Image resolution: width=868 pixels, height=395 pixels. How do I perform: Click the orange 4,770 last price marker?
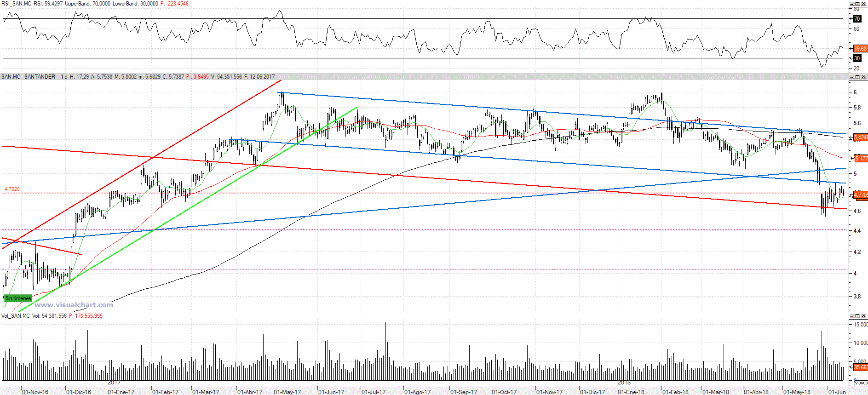click(x=860, y=195)
